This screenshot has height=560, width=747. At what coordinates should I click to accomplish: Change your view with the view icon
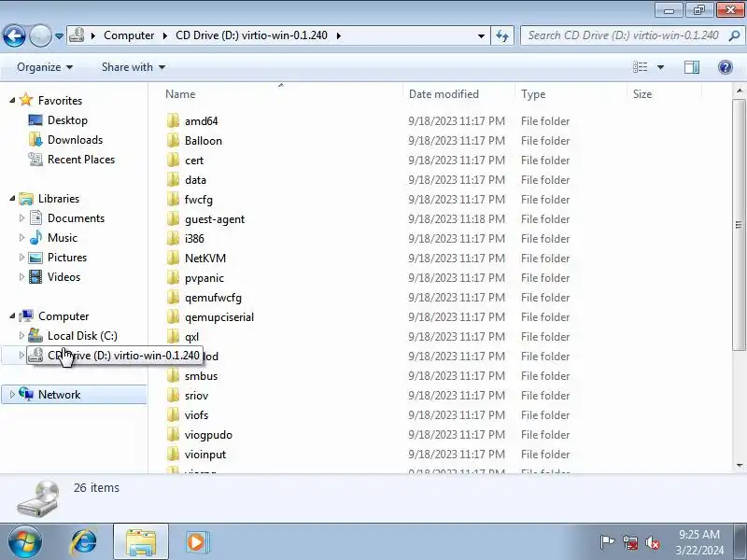click(641, 67)
